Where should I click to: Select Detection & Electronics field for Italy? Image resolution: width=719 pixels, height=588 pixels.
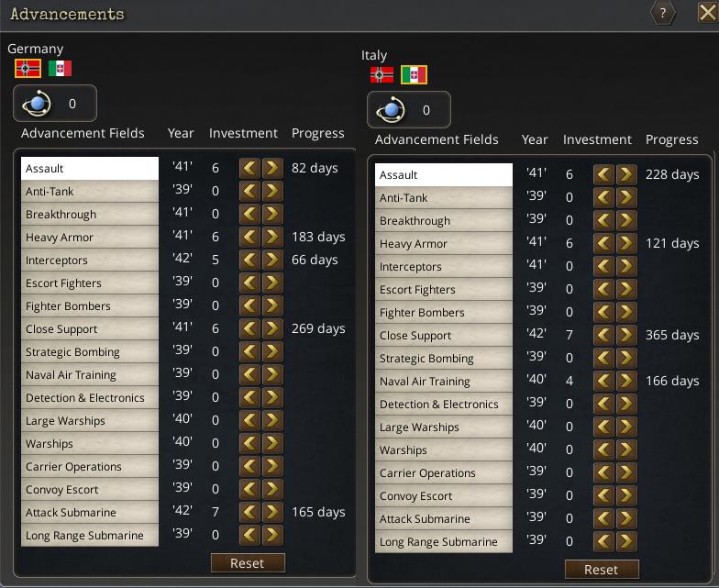[444, 404]
